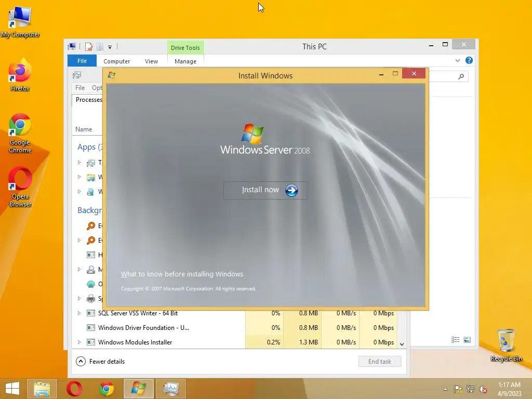Switch This PC to large thumbnails view icon

pyautogui.click(x=467, y=339)
